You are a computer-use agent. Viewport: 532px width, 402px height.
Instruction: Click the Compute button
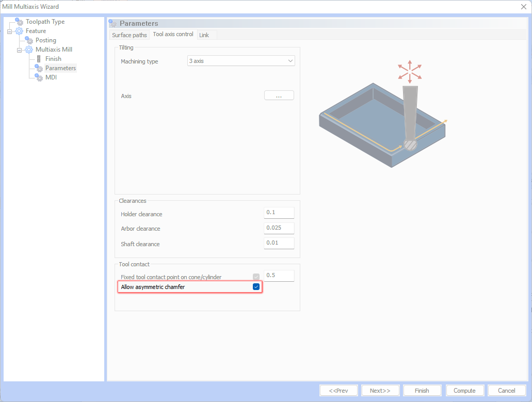[464, 391]
